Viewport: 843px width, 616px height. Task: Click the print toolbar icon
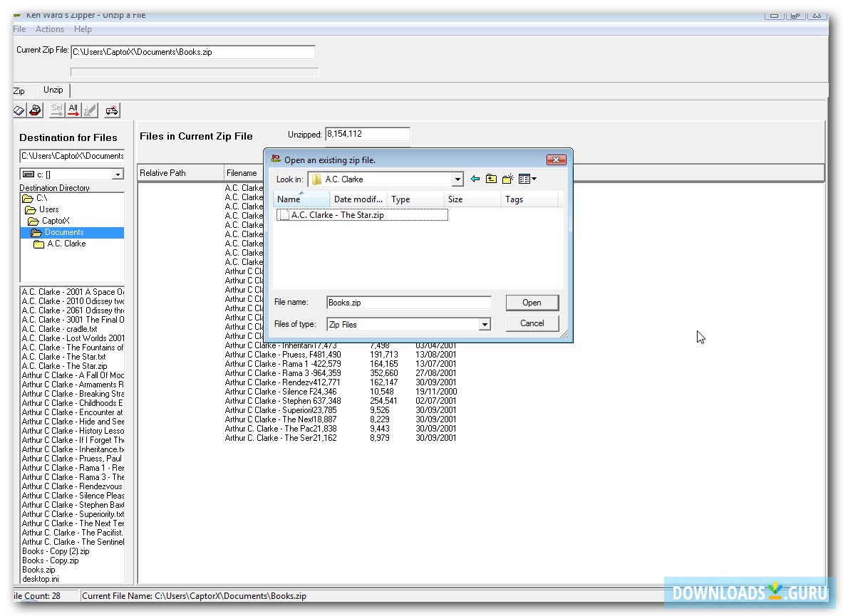34,110
